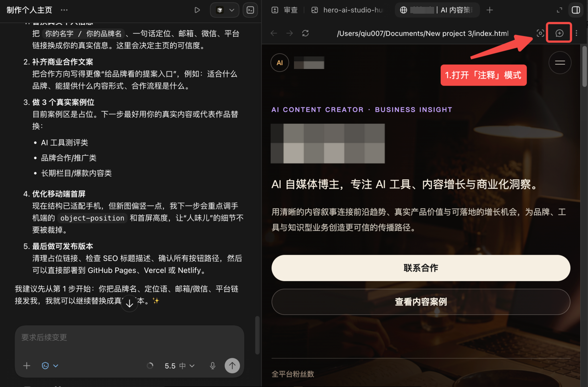Click the cube app icon in header

[220, 10]
